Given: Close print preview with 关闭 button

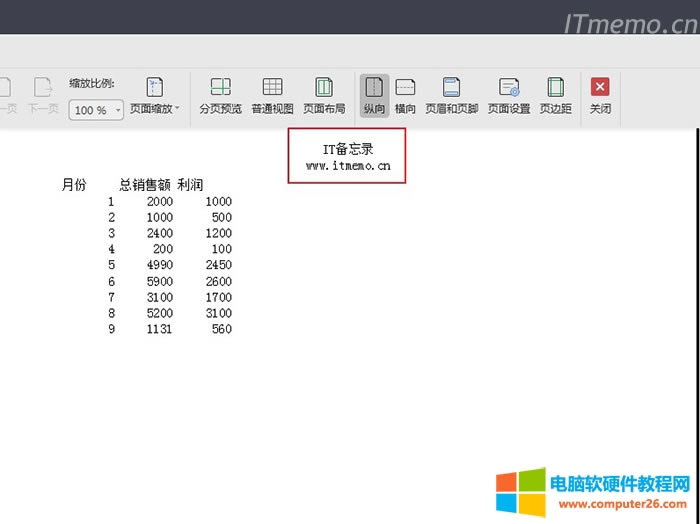Looking at the screenshot, I should [600, 96].
